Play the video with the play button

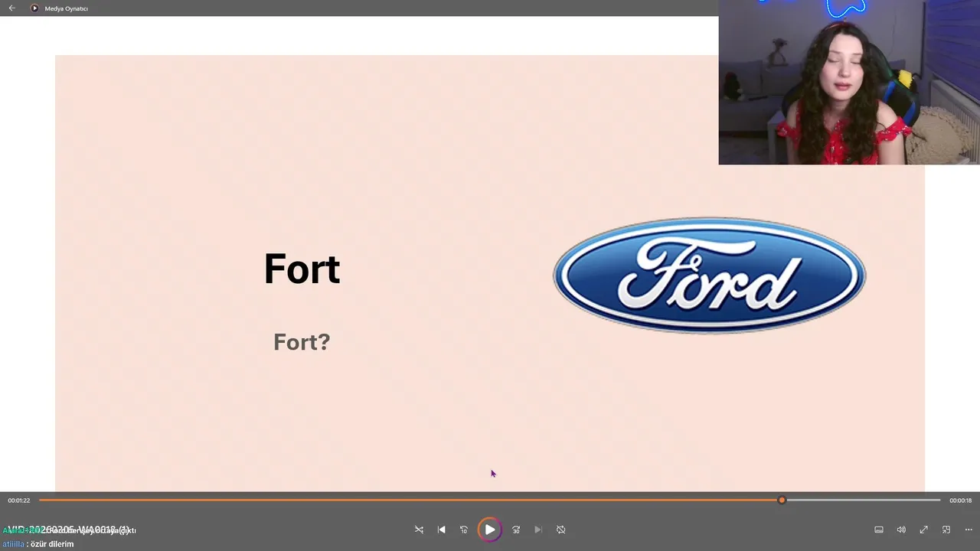point(489,530)
